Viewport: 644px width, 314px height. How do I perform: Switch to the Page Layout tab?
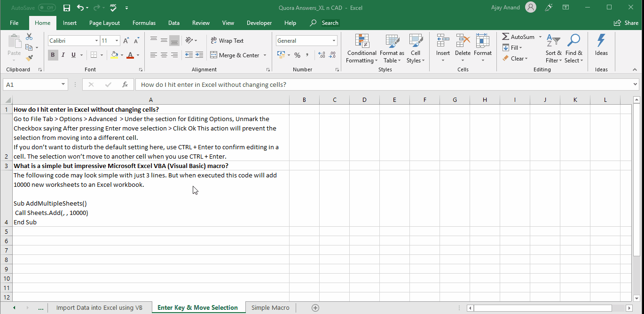tap(104, 23)
